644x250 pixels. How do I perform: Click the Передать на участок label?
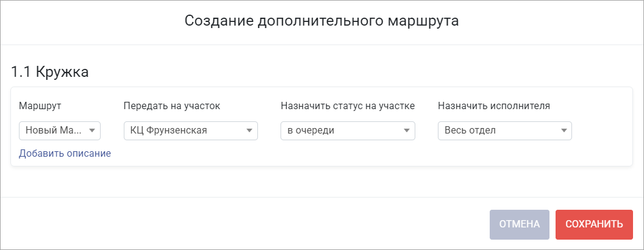(x=172, y=106)
